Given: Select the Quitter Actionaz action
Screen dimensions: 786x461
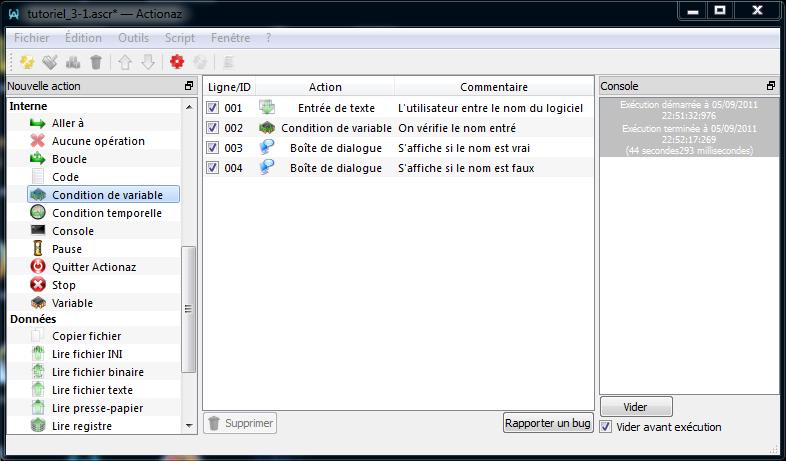Looking at the screenshot, I should (94, 267).
